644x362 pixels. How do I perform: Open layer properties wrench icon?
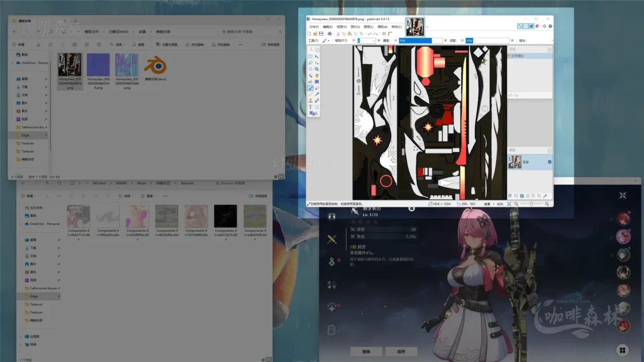tap(545, 197)
